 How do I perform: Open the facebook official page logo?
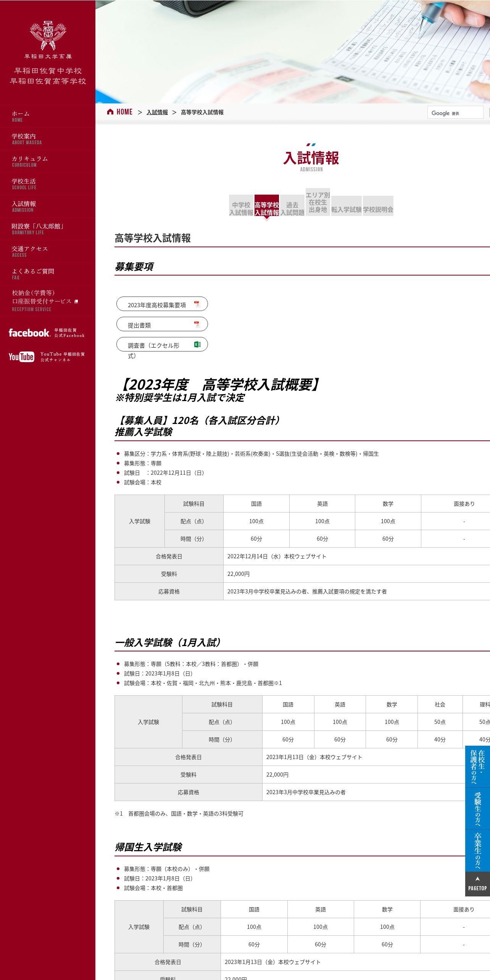tap(29, 333)
